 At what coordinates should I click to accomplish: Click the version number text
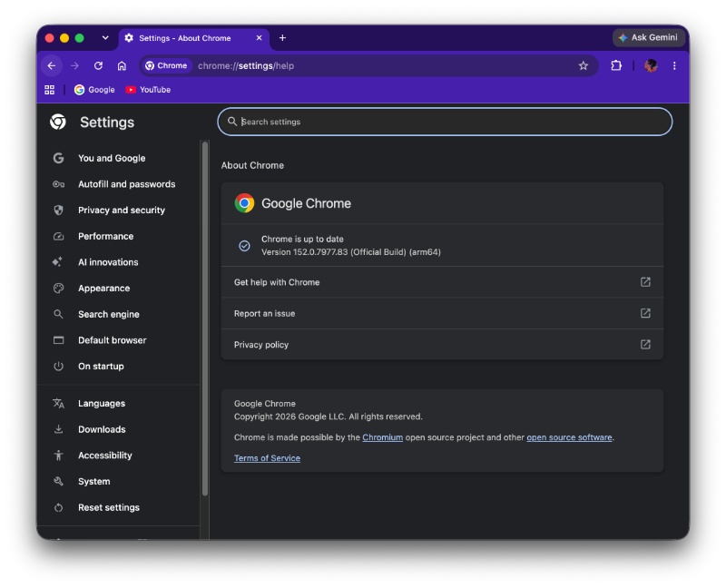coord(351,252)
